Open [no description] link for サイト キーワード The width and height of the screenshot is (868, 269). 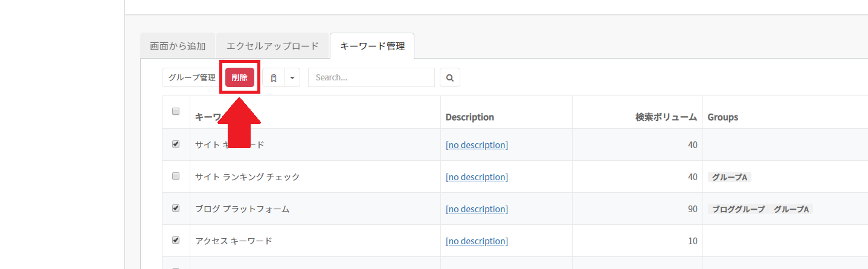coord(477,145)
